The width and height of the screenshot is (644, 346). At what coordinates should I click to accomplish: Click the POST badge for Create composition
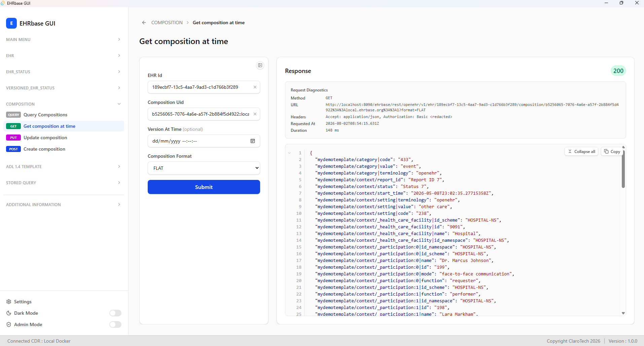(x=13, y=149)
